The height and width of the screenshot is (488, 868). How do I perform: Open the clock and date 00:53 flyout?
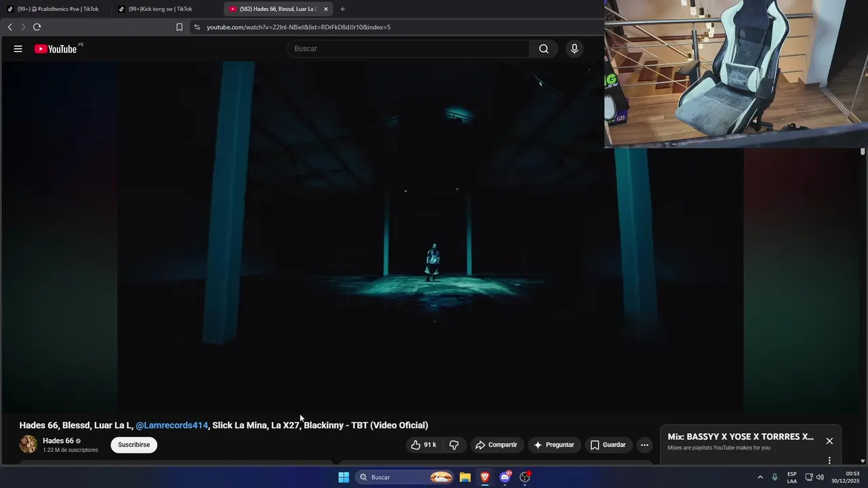tap(846, 477)
